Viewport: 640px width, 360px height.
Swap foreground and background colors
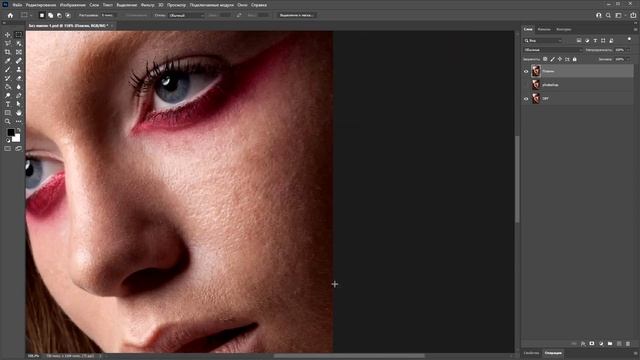[x=19, y=130]
